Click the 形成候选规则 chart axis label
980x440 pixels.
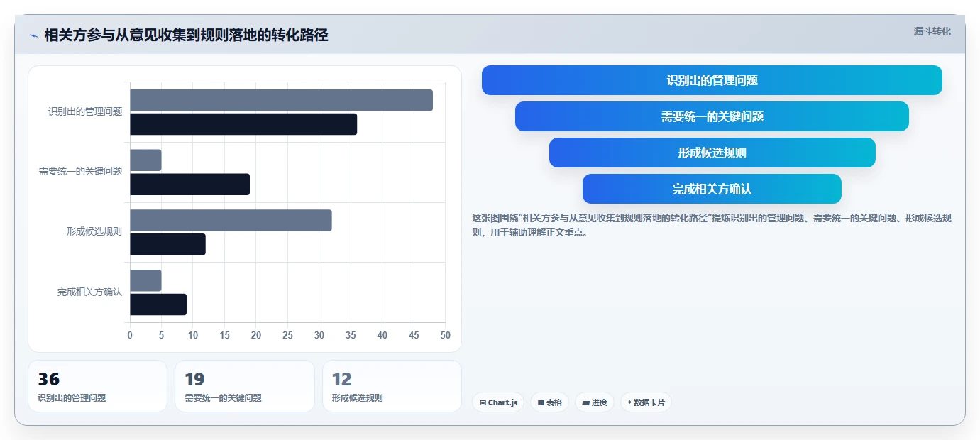[94, 231]
